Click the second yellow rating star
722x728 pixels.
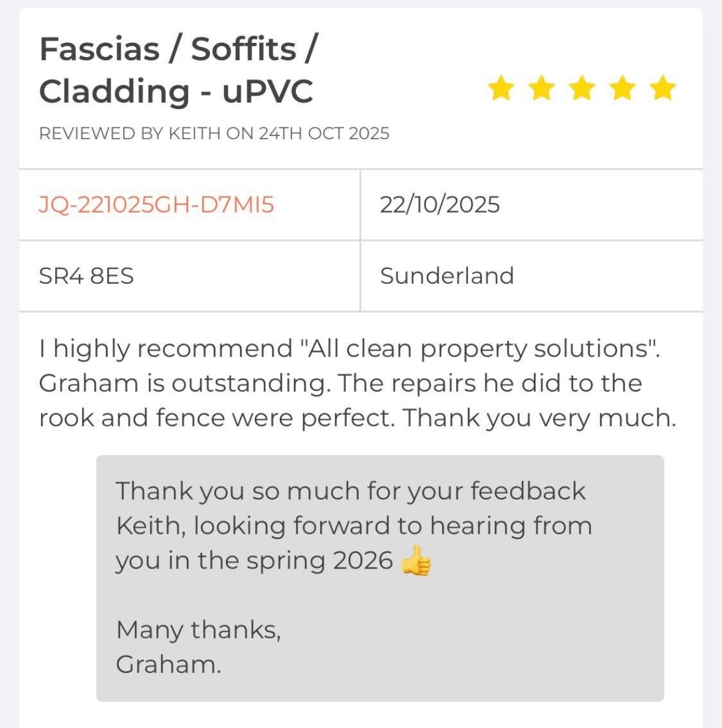pyautogui.click(x=541, y=89)
